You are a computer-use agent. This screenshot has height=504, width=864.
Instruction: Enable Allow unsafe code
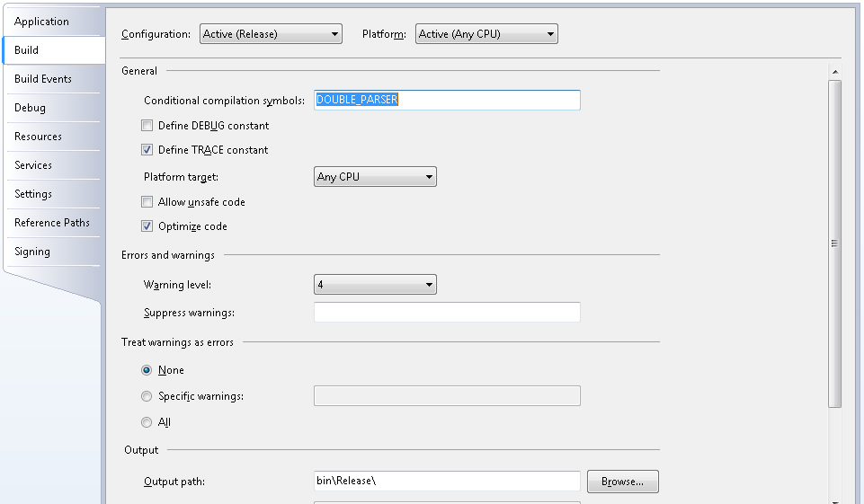pos(147,202)
